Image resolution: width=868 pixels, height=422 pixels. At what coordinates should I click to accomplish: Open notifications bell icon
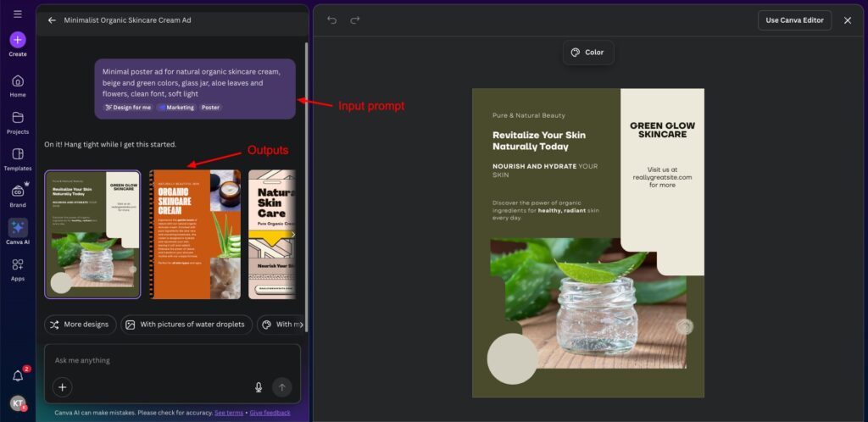[18, 376]
